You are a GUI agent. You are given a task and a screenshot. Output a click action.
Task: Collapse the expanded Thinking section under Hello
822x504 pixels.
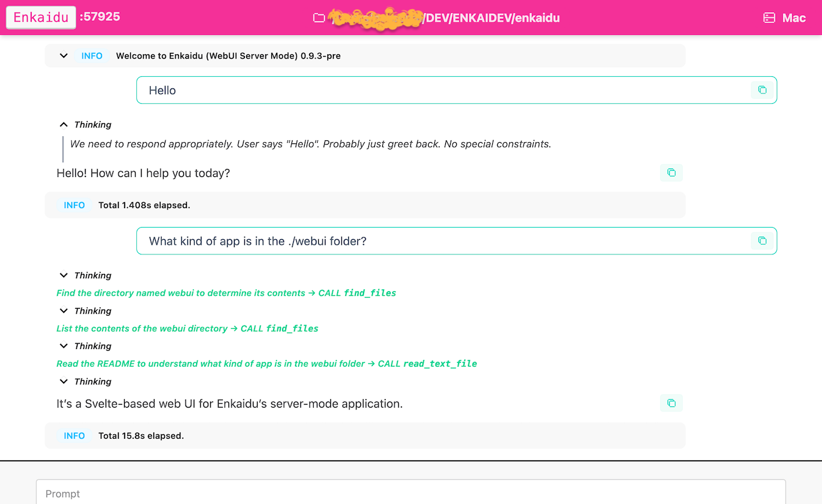(x=64, y=124)
